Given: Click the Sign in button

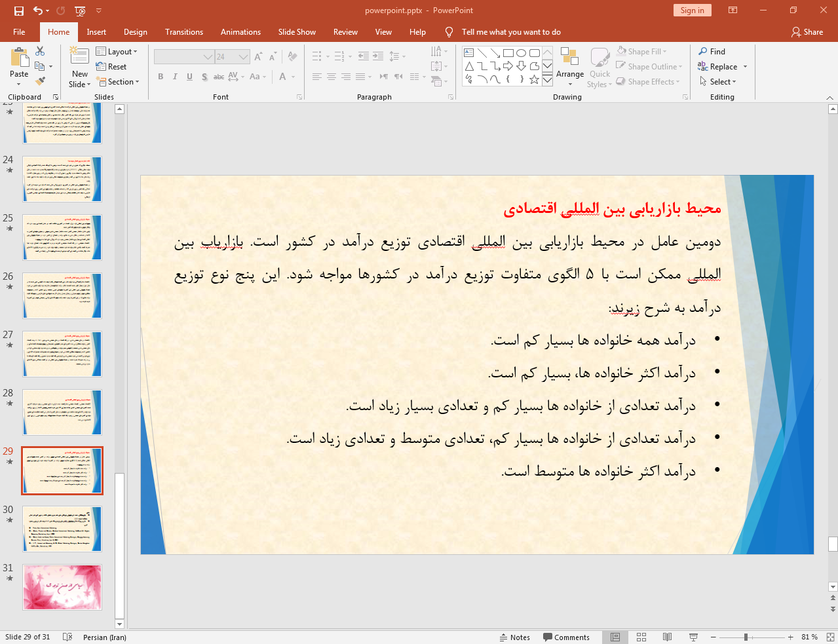Looking at the screenshot, I should tap(692, 10).
